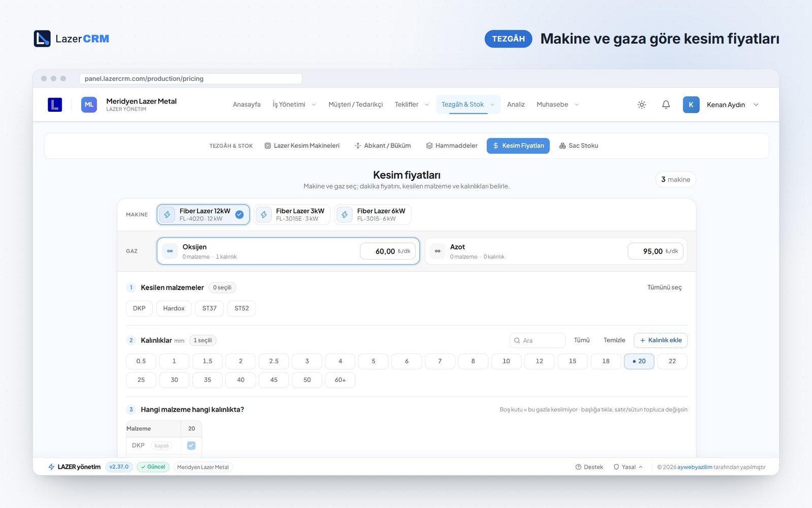Click the Oksijen price field 60,00
This screenshot has height=508, width=812.
pos(388,251)
